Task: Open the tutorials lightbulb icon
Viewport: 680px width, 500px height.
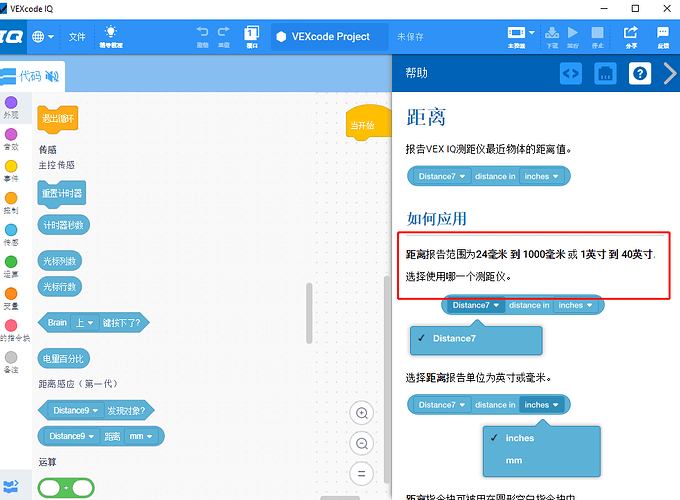Action: (111, 36)
